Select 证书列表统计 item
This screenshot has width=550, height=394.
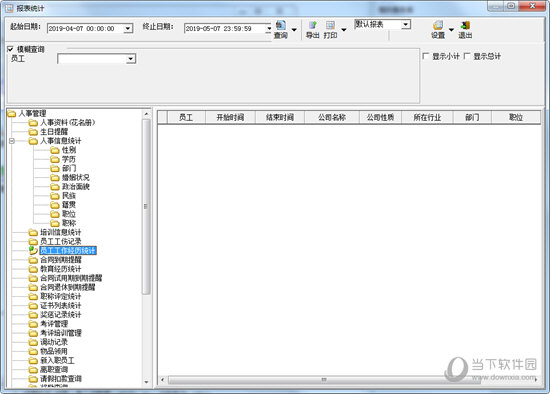pyautogui.click(x=55, y=305)
